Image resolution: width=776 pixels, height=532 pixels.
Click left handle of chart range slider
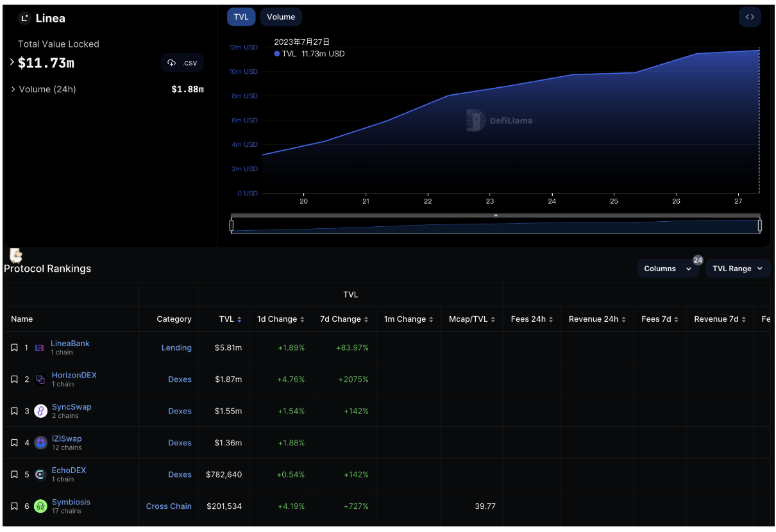coord(232,226)
